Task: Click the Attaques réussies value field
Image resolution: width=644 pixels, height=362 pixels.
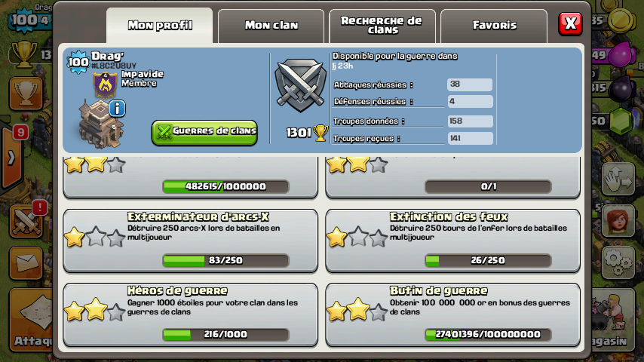Action: [470, 84]
